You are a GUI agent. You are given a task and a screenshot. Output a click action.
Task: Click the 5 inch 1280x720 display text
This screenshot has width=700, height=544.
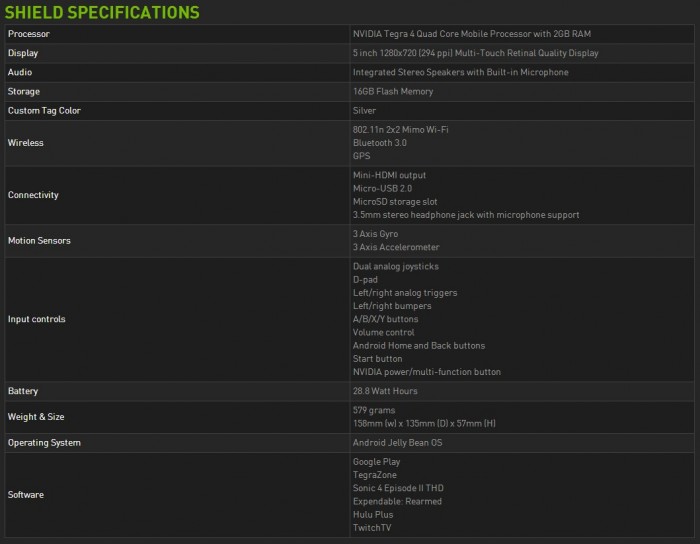pyautogui.click(x=474, y=53)
